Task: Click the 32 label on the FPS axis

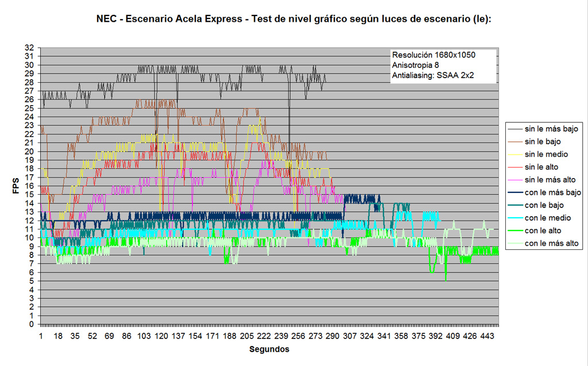Action: click(29, 48)
